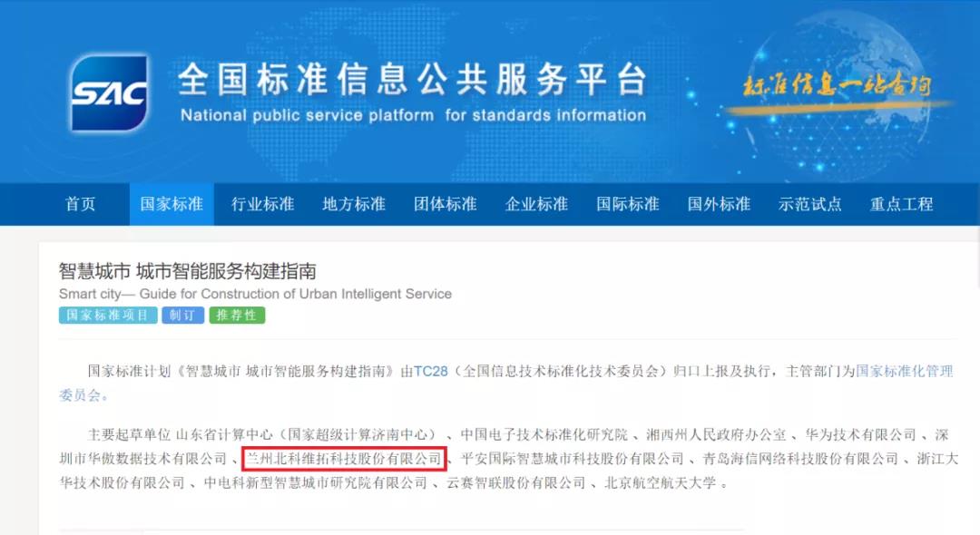
Task: Click the 智慧城市 城市智能服务构建指南 heading
Action: [x=188, y=271]
